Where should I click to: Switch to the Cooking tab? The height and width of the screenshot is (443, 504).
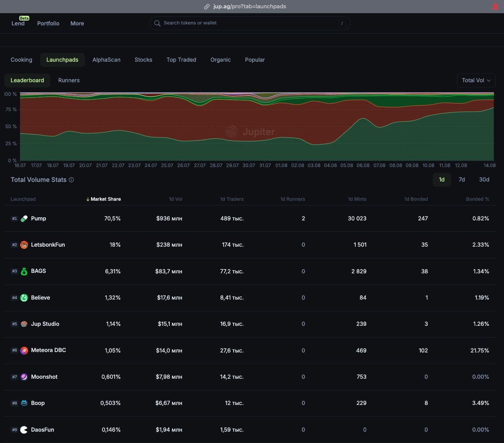[21, 60]
